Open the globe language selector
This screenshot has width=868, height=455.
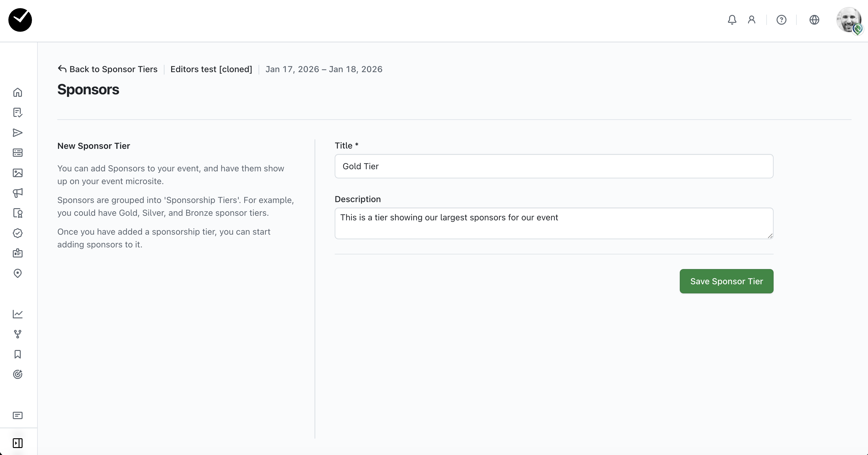[x=814, y=20]
